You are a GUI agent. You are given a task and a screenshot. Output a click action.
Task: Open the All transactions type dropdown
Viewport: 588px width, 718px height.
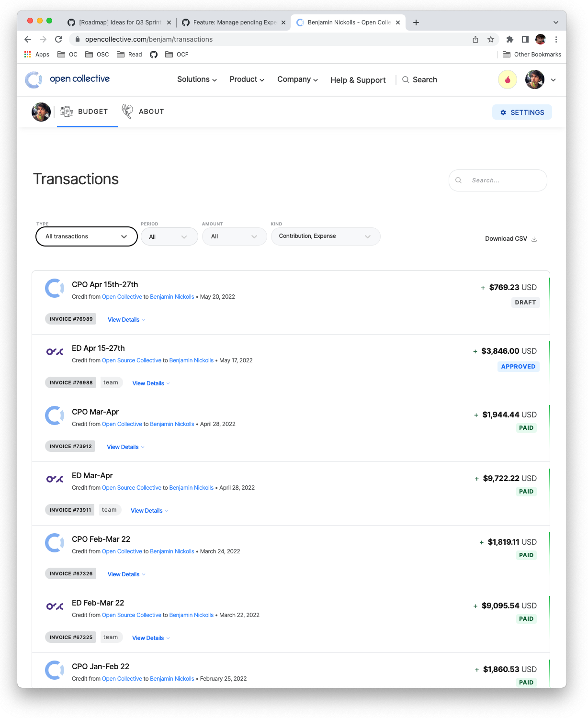point(86,236)
